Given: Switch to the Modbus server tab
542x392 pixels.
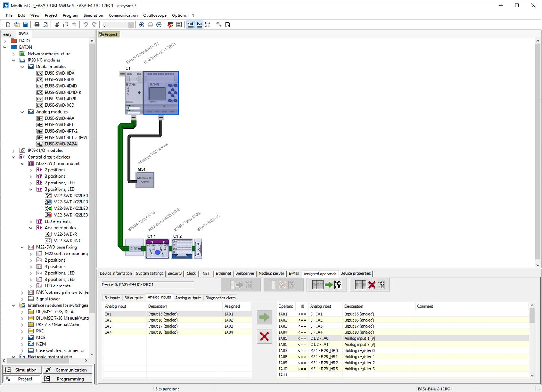Looking at the screenshot, I should (271, 274).
